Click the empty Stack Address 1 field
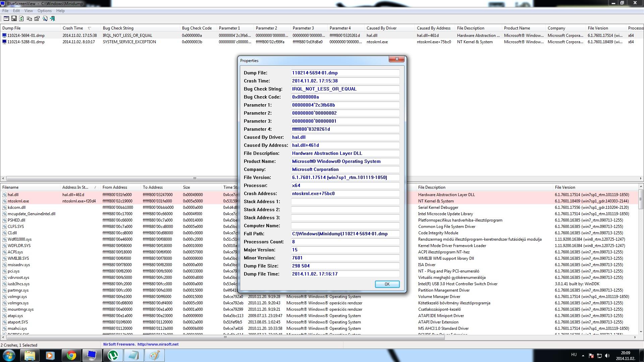644x362 pixels. pyautogui.click(x=345, y=201)
